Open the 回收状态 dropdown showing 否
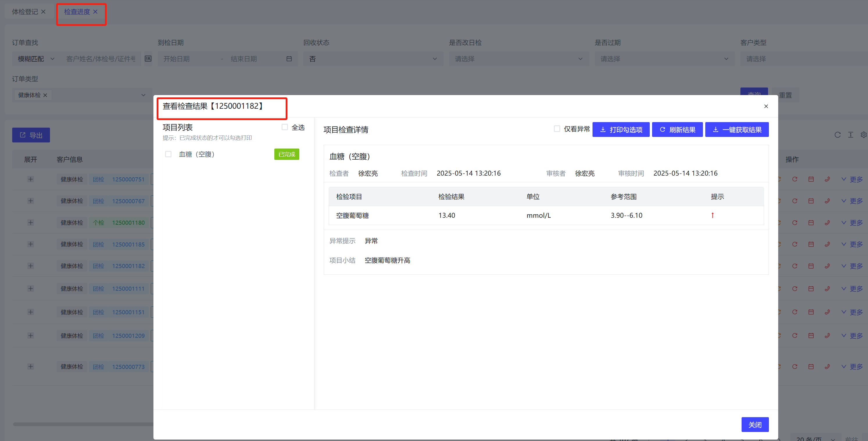The width and height of the screenshot is (868, 441). coord(373,59)
